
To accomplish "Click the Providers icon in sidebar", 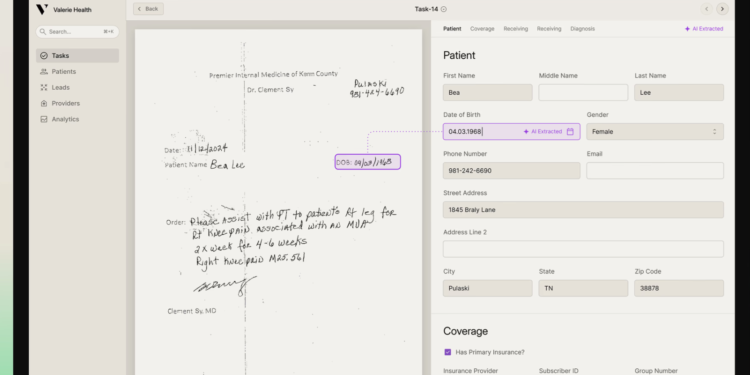I will click(44, 103).
